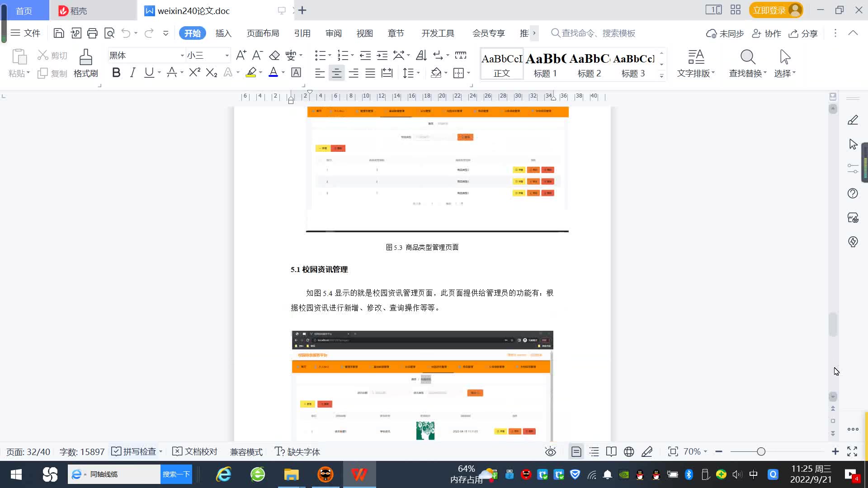Clear formatting with eraser icon
The image size is (868, 488).
click(274, 55)
